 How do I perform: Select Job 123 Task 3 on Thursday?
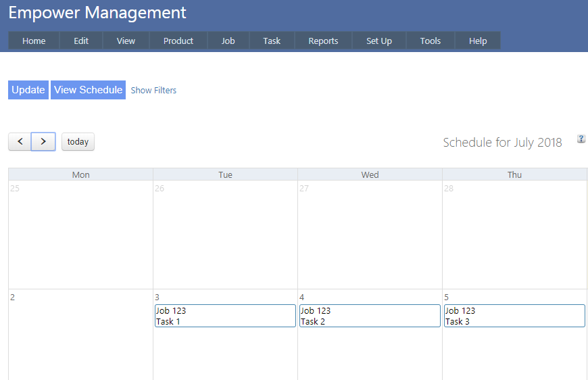pos(514,316)
